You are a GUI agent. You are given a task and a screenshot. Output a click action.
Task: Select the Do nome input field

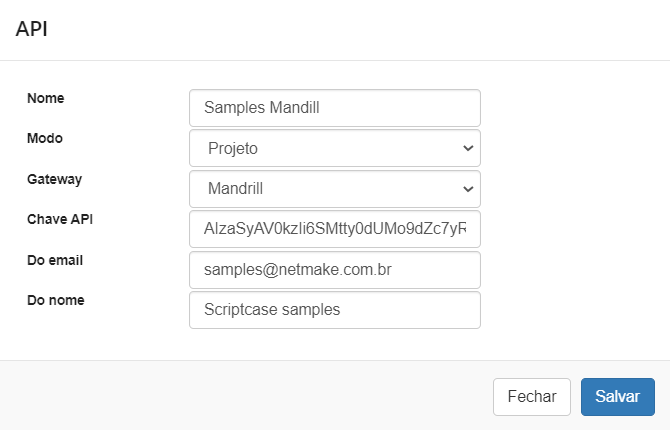[x=334, y=310]
